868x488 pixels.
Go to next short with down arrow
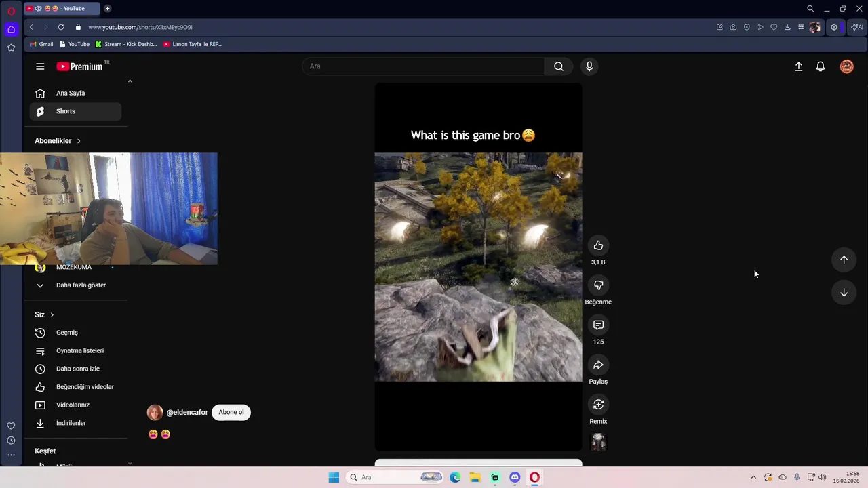tap(844, 293)
